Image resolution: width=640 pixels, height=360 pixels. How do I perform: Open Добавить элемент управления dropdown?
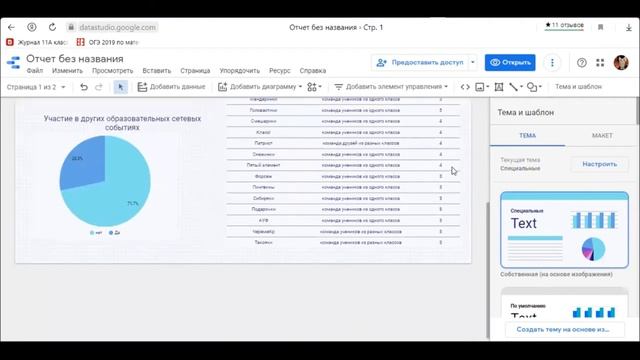coord(391,87)
